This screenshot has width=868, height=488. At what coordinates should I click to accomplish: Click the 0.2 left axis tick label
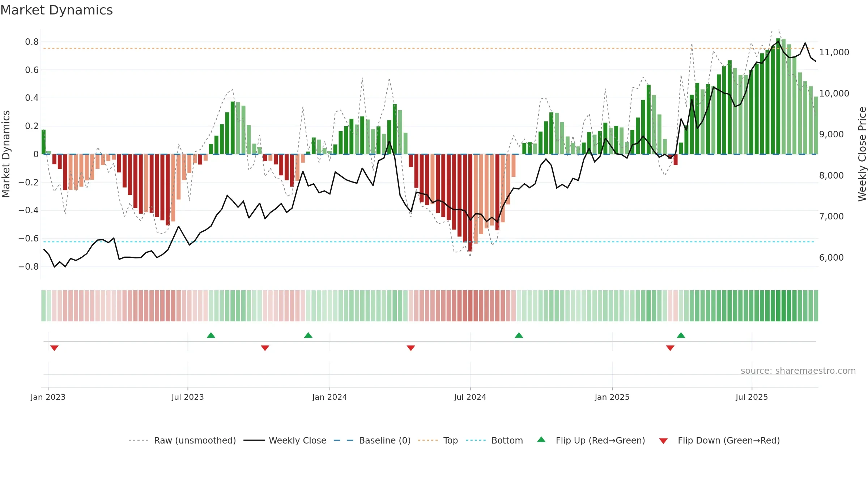32,126
